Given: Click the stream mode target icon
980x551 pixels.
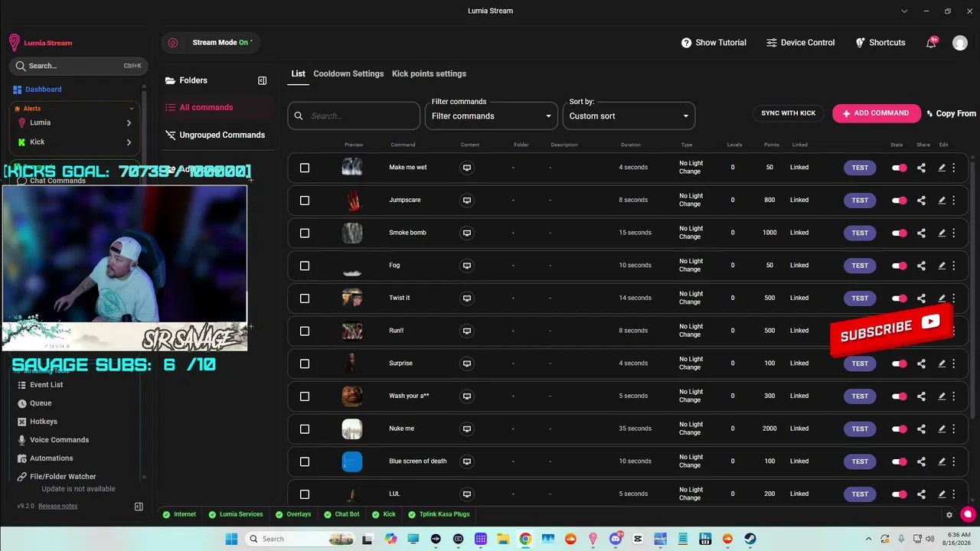Looking at the screenshot, I should (173, 43).
